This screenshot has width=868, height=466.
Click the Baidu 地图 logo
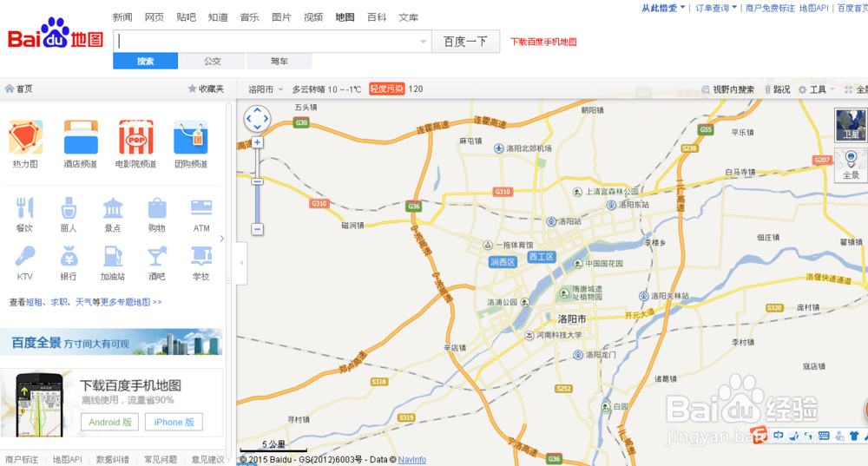tap(56, 35)
